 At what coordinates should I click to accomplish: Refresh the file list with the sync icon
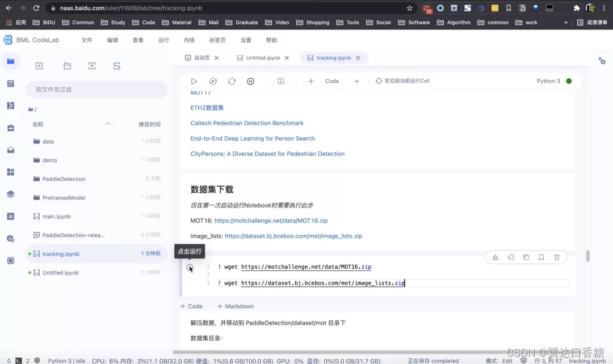pos(116,66)
